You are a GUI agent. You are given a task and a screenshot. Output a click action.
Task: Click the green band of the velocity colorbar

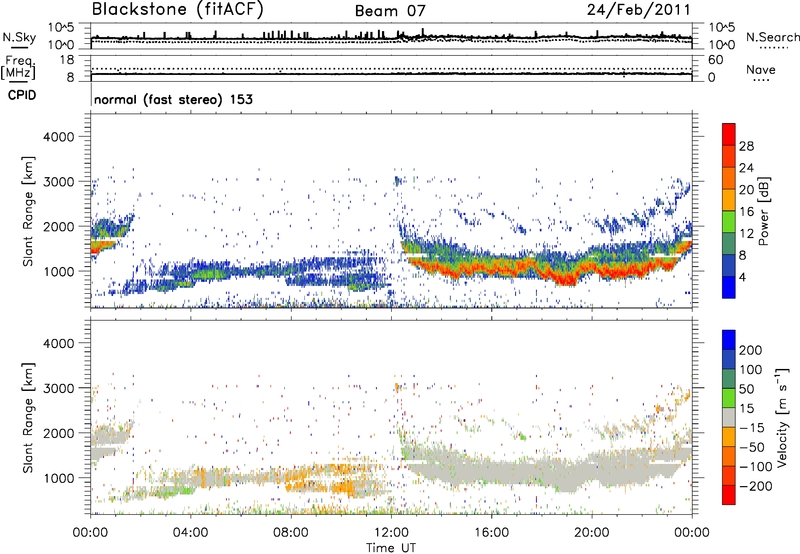click(x=729, y=398)
